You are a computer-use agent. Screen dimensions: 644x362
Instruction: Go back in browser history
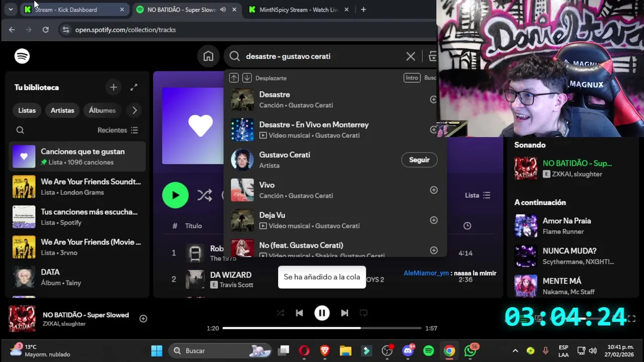pyautogui.click(x=12, y=30)
